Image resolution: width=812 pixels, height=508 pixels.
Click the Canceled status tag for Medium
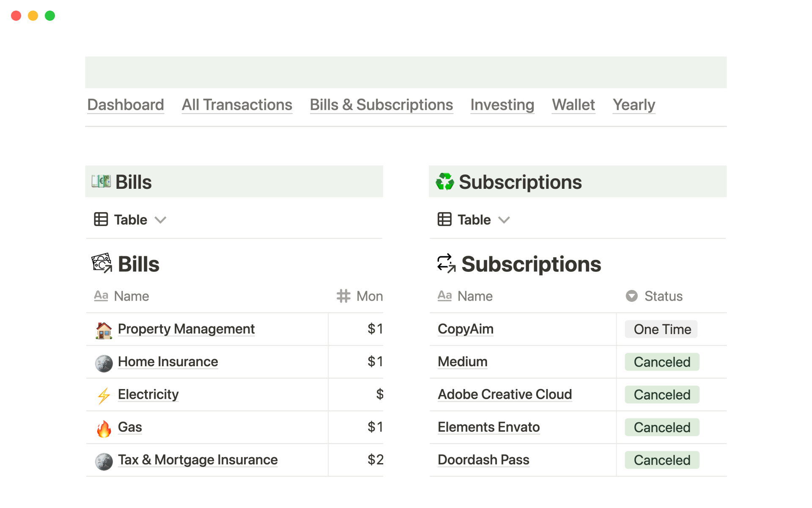(661, 362)
